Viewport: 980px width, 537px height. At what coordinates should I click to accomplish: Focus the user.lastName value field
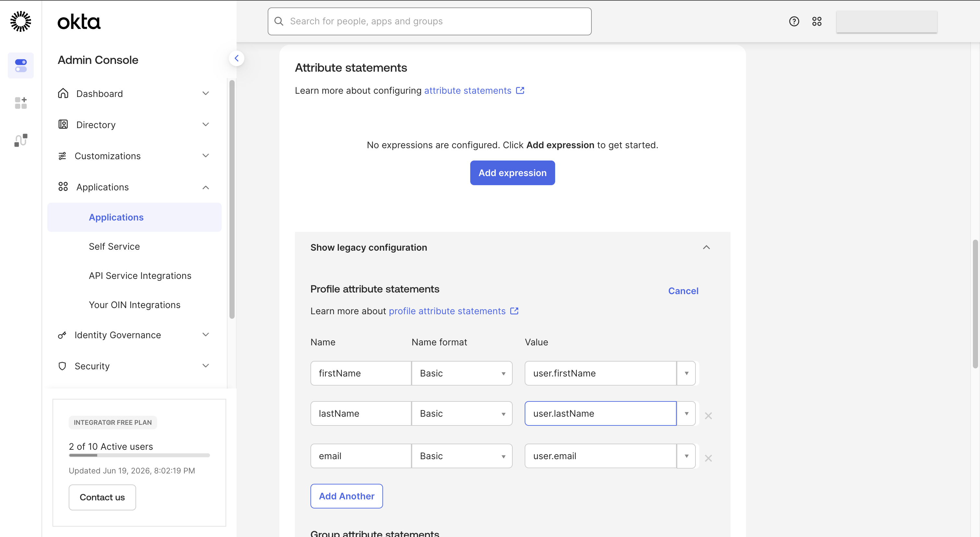tap(600, 413)
